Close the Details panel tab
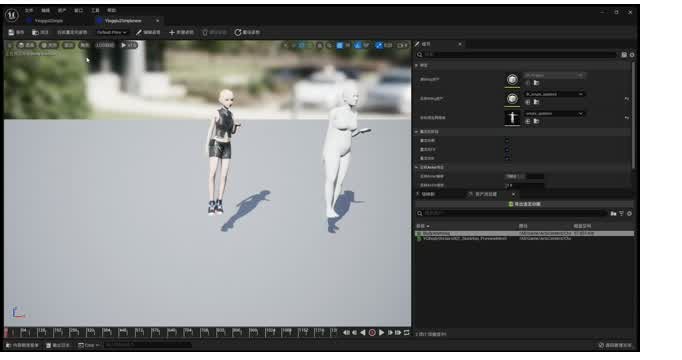682x360 pixels. tap(460, 44)
